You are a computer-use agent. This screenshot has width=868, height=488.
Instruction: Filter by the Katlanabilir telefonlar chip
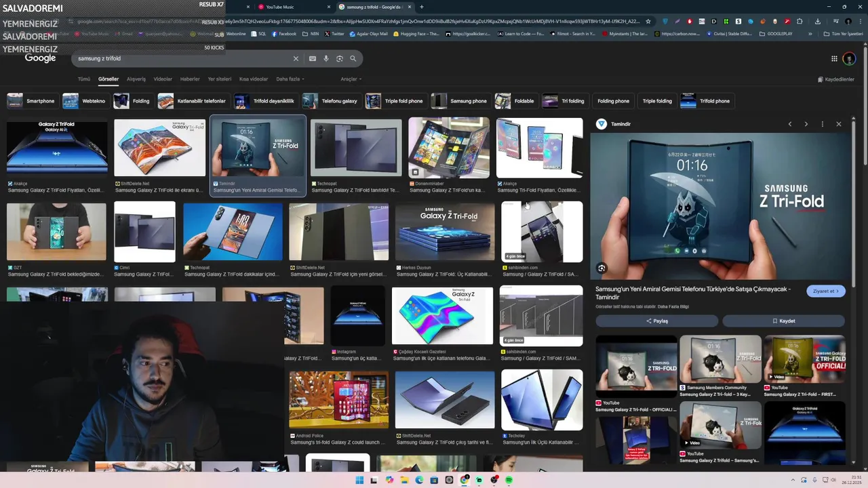click(193, 101)
